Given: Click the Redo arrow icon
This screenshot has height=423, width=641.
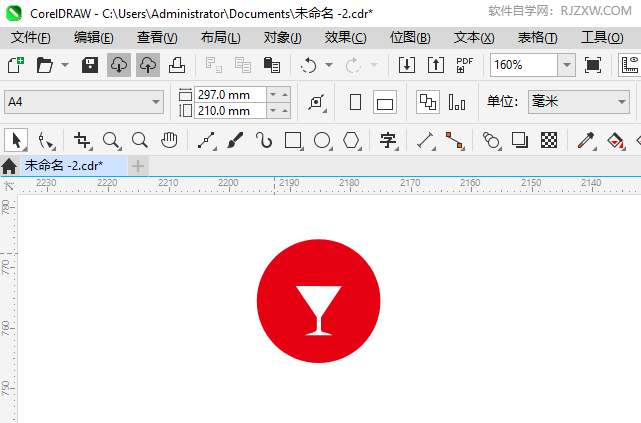Looking at the screenshot, I should [x=353, y=65].
